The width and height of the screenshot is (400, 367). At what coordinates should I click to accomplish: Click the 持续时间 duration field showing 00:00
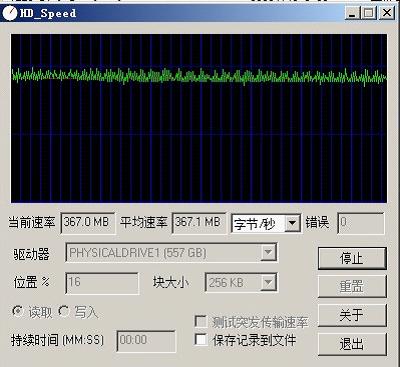pyautogui.click(x=146, y=341)
